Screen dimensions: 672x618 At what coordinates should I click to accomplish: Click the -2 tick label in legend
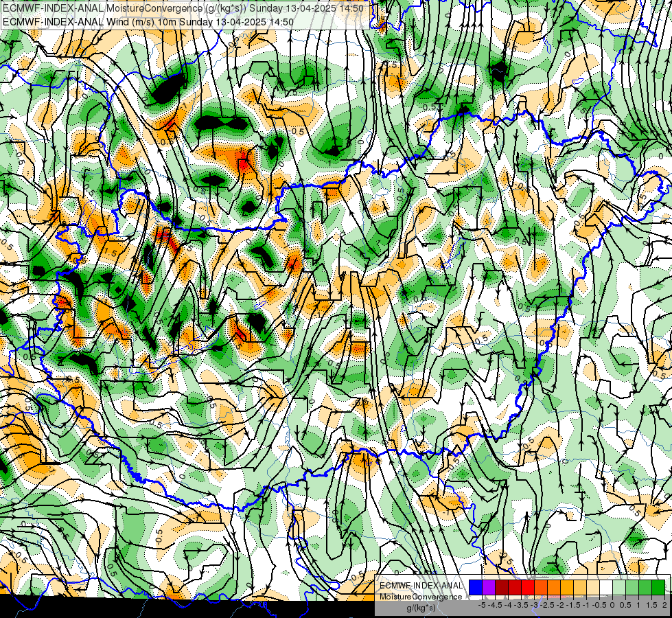coord(561,605)
